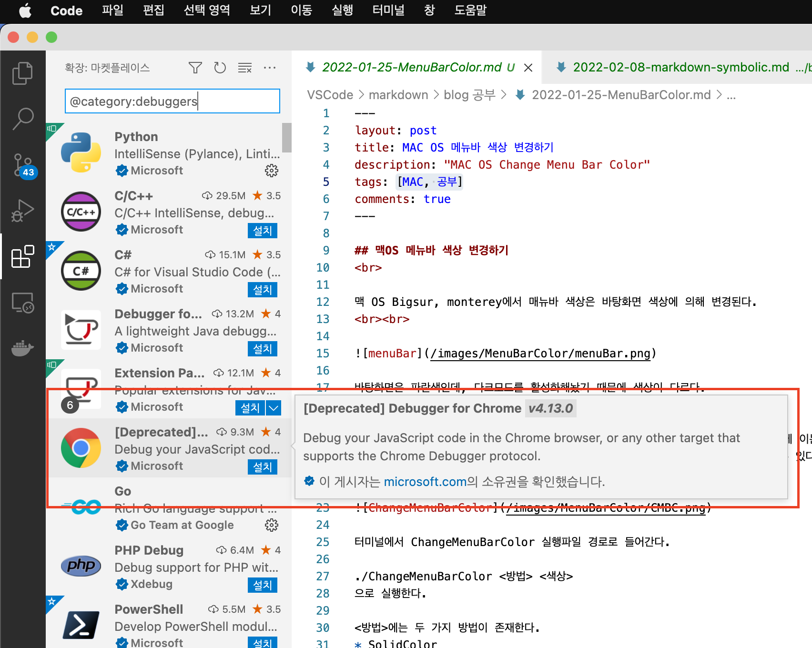Open the Remote Explorer view
This screenshot has height=648, width=812.
(x=22, y=303)
